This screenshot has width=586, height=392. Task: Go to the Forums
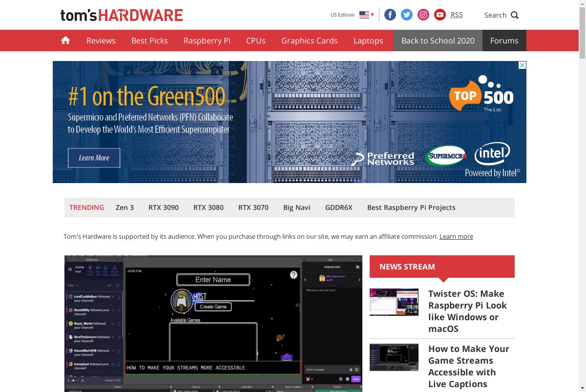click(x=504, y=41)
